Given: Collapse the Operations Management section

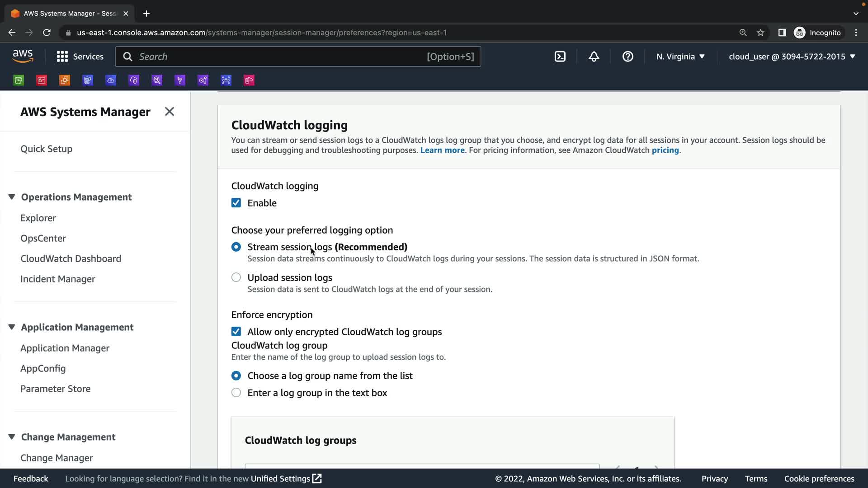Looking at the screenshot, I should 12,197.
